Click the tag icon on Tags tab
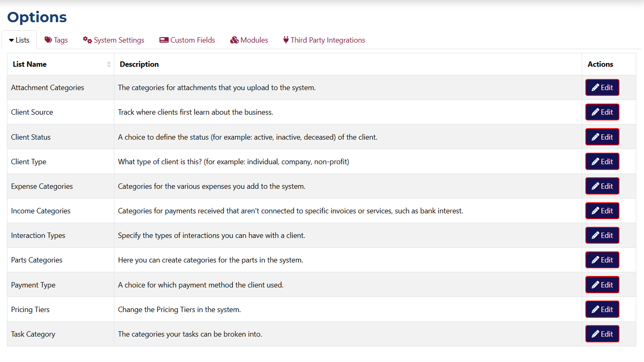This screenshot has height=362, width=644. 48,40
